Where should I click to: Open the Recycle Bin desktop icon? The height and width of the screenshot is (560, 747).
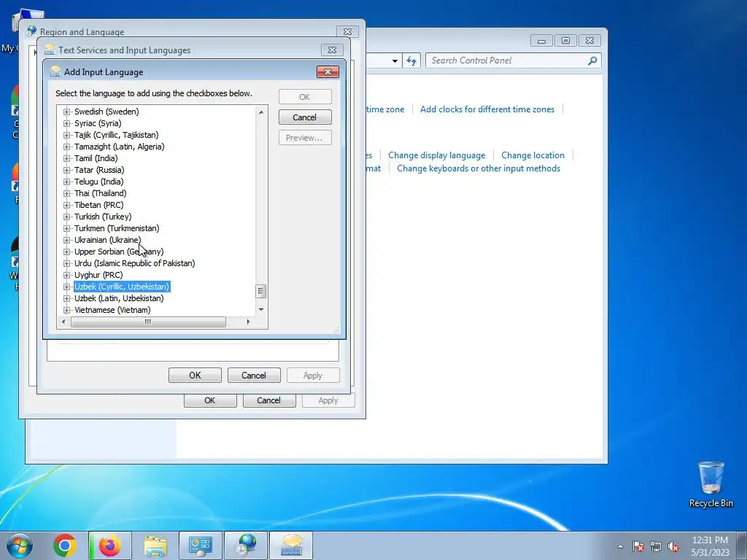pyautogui.click(x=711, y=484)
